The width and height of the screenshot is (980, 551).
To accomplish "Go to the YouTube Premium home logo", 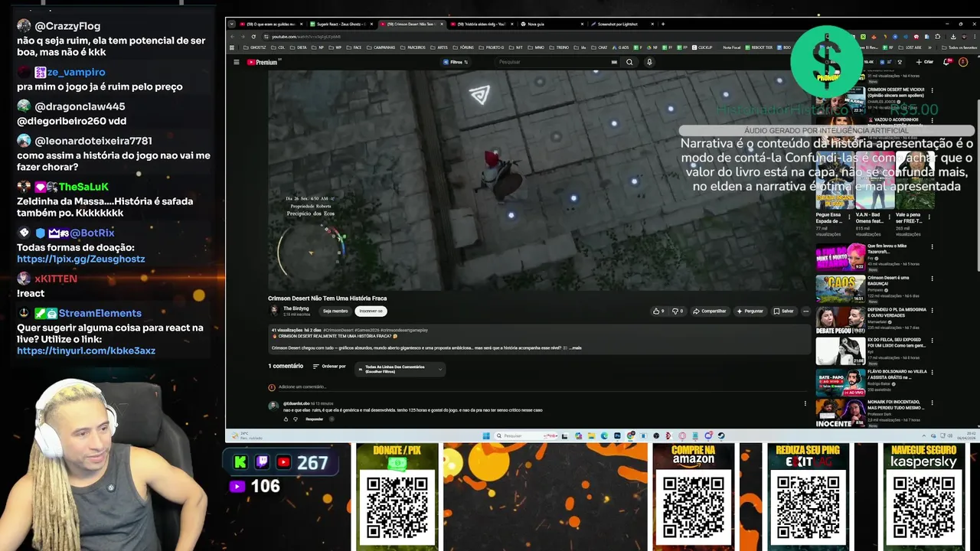I will pyautogui.click(x=262, y=62).
